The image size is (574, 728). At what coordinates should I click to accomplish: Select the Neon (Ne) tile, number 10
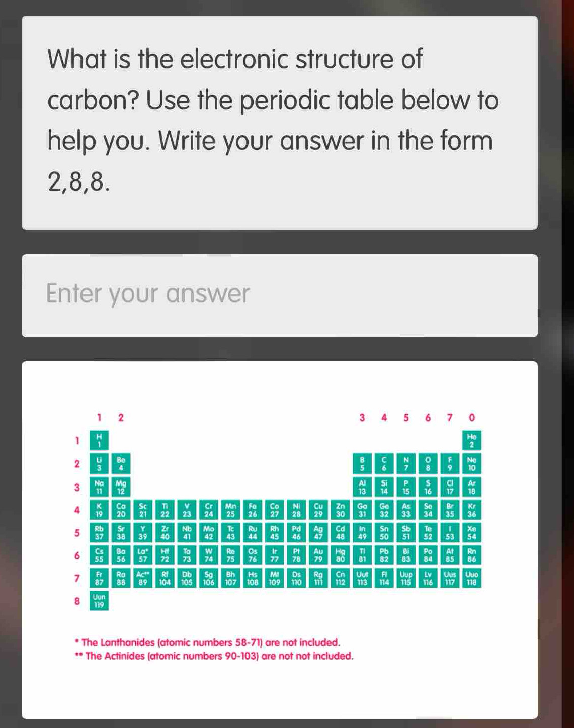(472, 463)
